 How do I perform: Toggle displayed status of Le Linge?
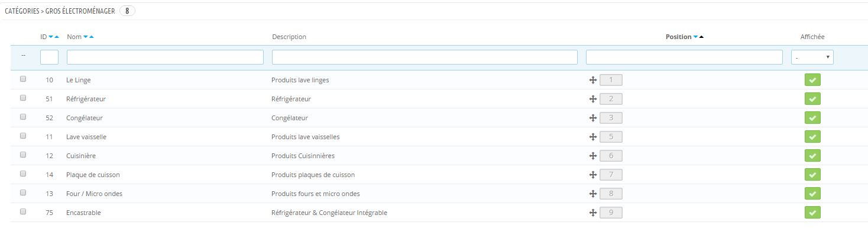tap(812, 80)
